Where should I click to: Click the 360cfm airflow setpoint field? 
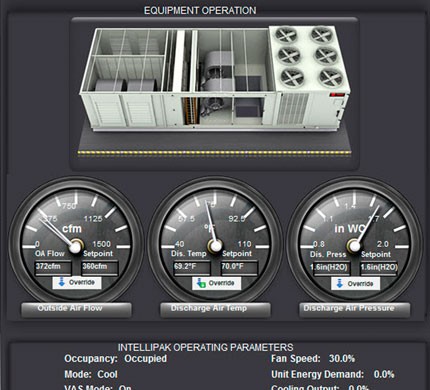[100, 267]
